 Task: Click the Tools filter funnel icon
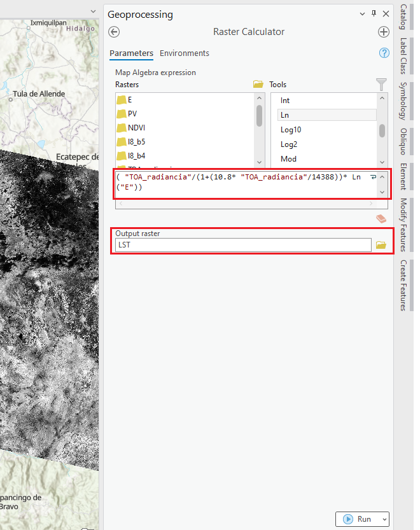tap(381, 84)
